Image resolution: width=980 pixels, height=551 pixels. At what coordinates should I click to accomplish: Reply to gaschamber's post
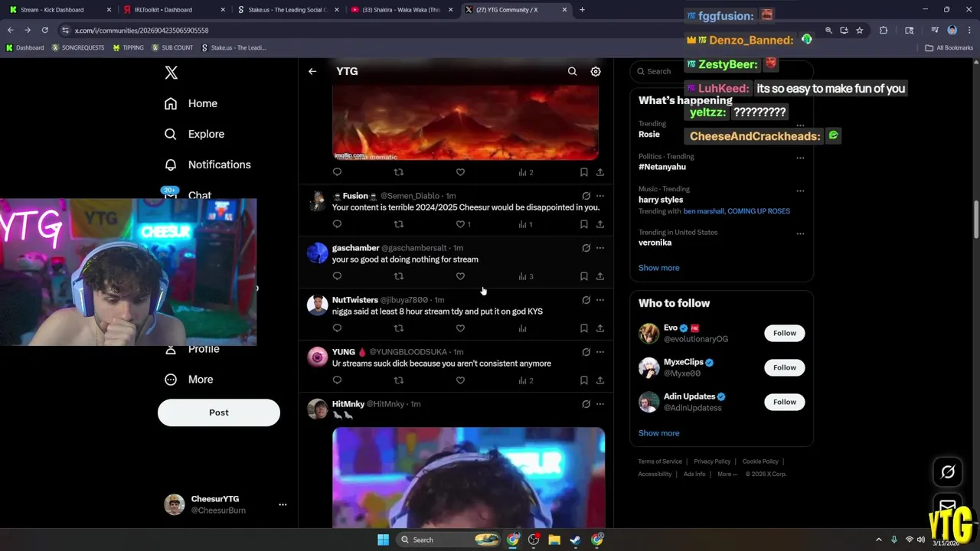(337, 276)
